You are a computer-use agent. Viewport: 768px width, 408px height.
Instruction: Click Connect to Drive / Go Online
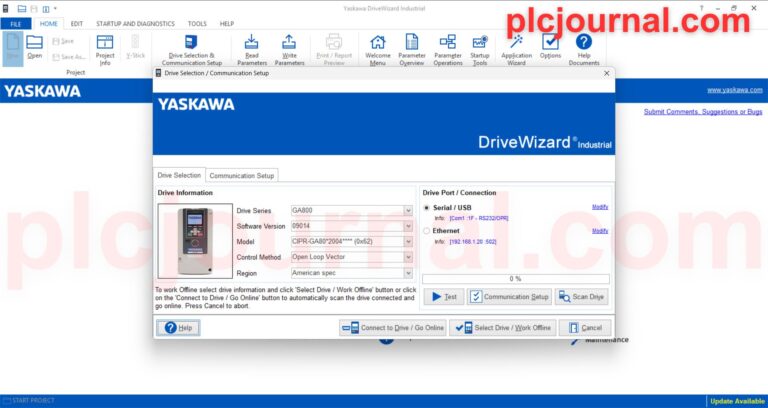(393, 328)
